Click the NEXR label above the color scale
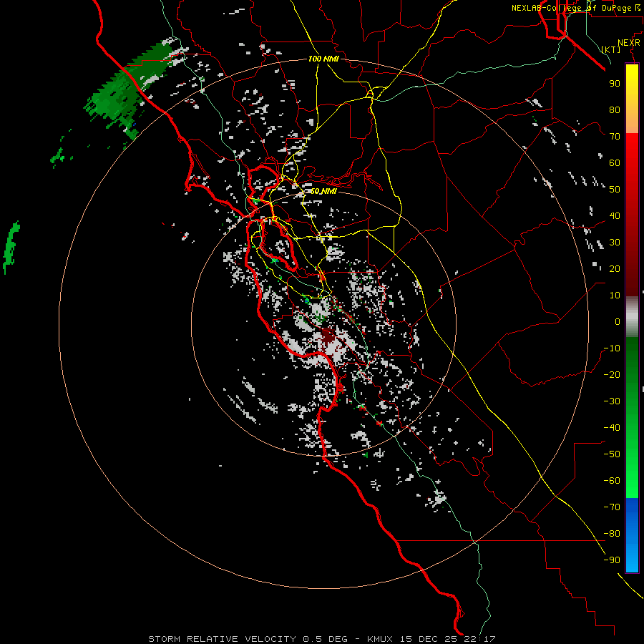 (628, 43)
